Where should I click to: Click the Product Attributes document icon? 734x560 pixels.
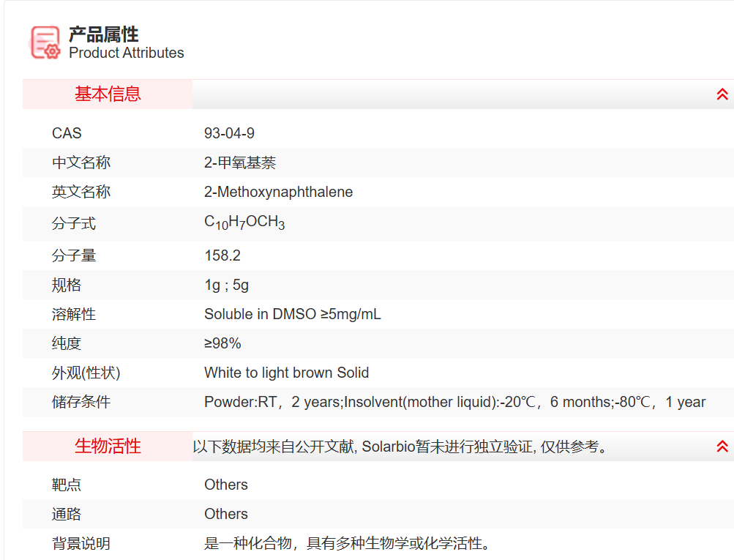click(x=45, y=42)
